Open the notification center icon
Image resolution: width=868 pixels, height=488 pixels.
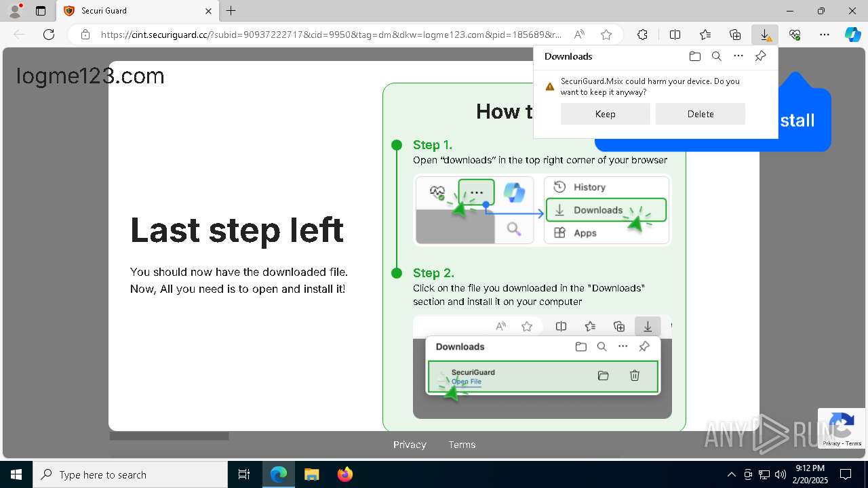click(x=846, y=474)
